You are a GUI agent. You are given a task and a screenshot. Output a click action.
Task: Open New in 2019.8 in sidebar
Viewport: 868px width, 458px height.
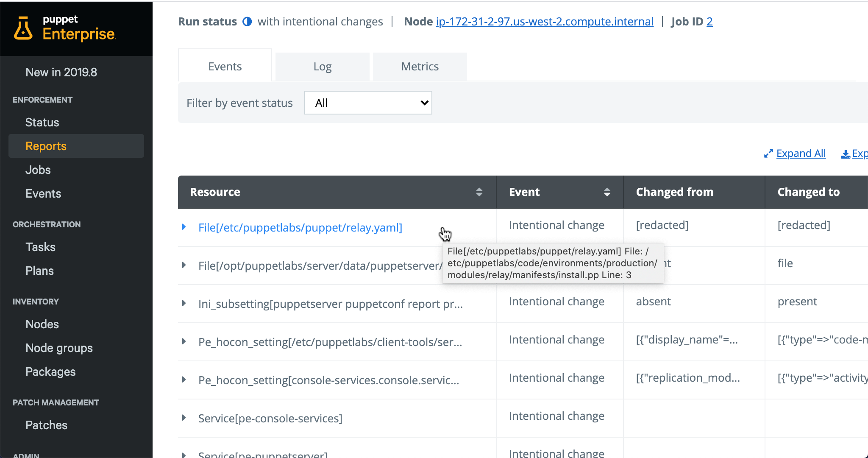[61, 72]
